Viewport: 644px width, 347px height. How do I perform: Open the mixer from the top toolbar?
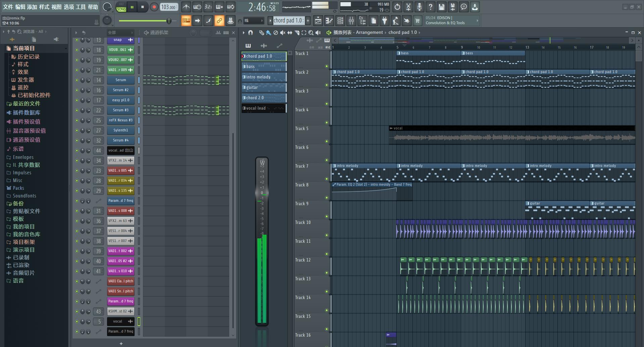click(x=351, y=21)
